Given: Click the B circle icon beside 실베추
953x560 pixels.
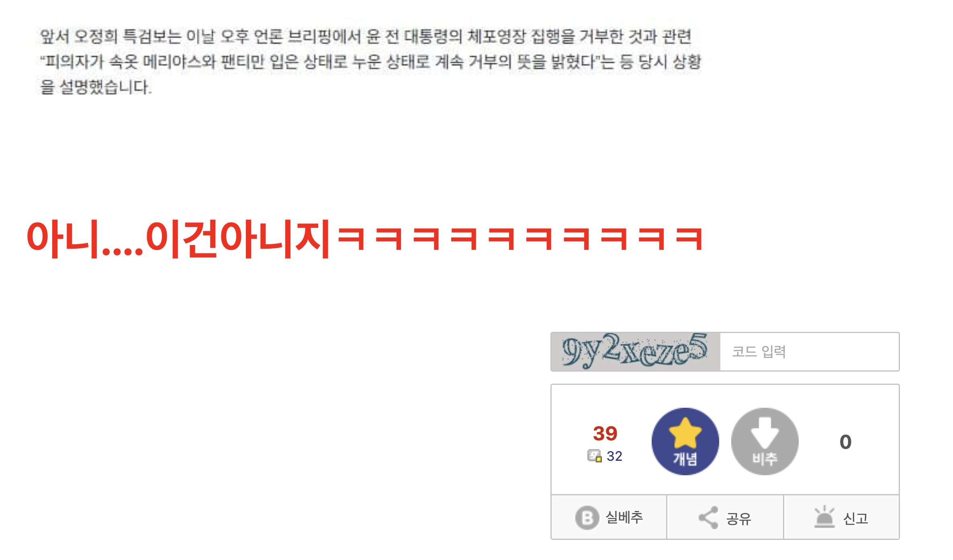Looking at the screenshot, I should 587,517.
